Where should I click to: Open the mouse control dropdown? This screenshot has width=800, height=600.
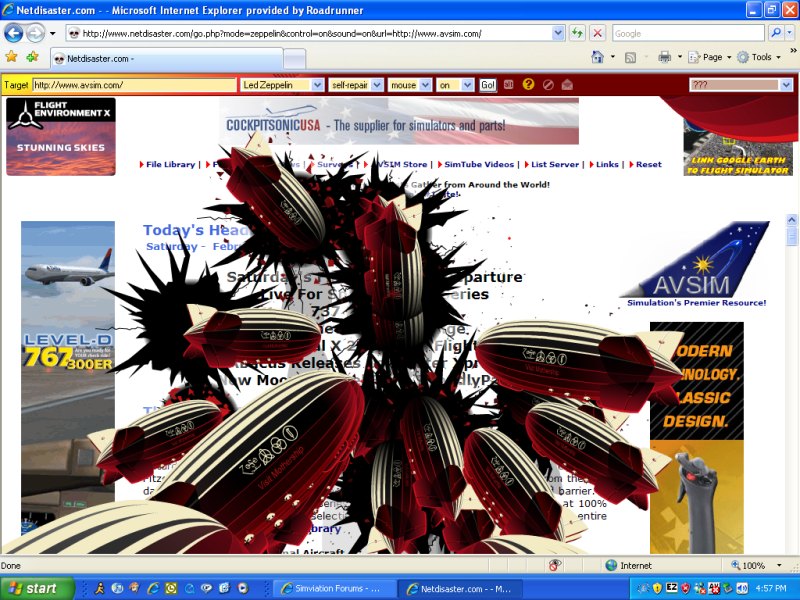tap(410, 85)
